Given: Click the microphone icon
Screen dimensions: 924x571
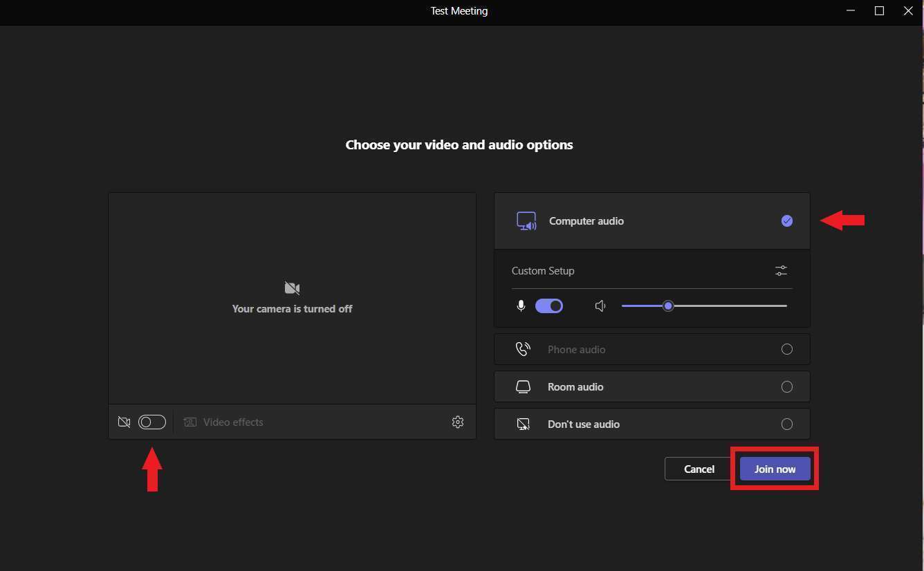Looking at the screenshot, I should [521, 306].
